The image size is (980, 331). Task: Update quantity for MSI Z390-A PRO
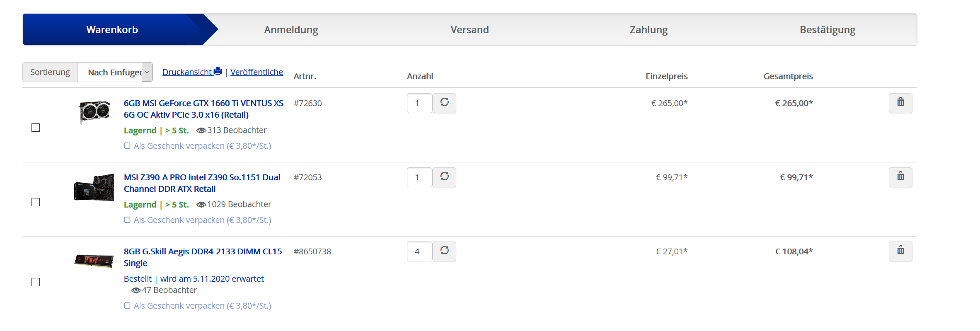pos(444,177)
